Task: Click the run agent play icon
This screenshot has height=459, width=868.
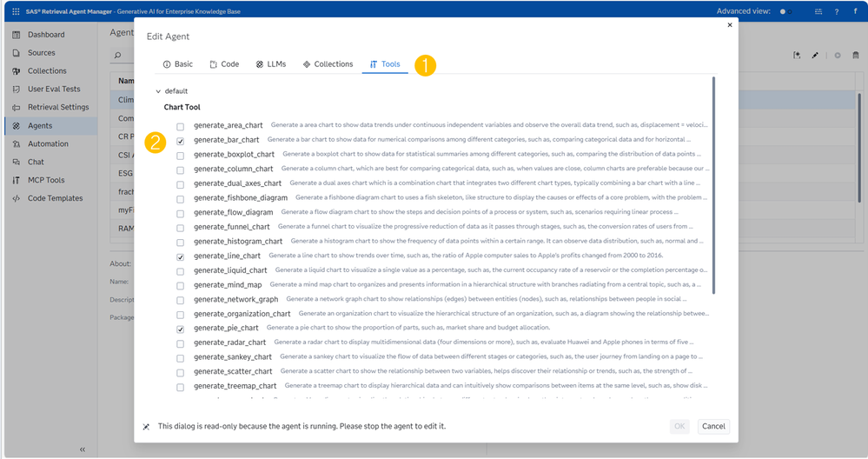Action: (838, 56)
